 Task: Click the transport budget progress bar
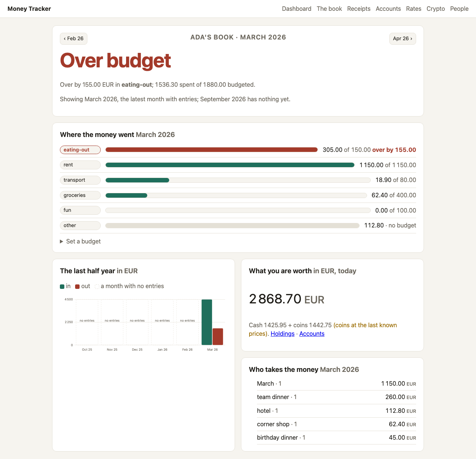click(238, 180)
